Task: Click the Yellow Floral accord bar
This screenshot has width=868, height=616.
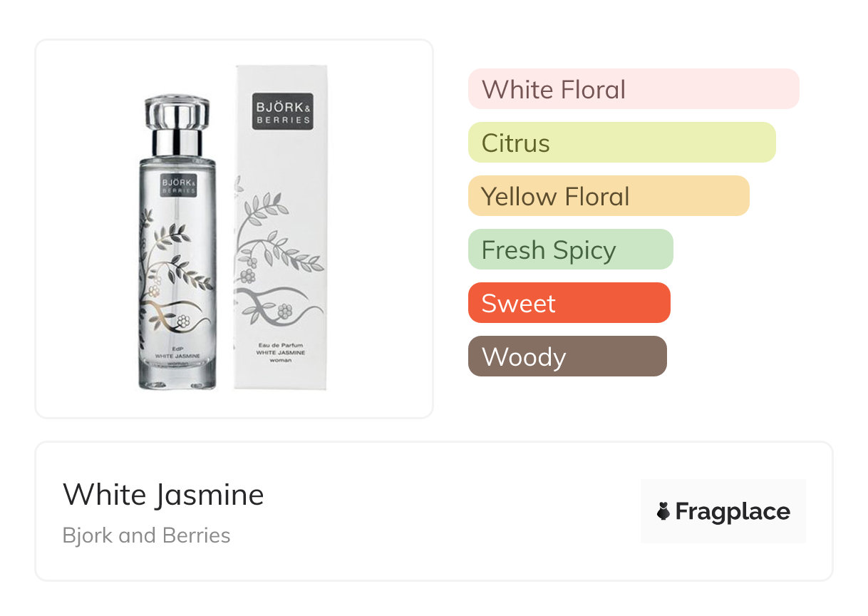Action: click(609, 196)
